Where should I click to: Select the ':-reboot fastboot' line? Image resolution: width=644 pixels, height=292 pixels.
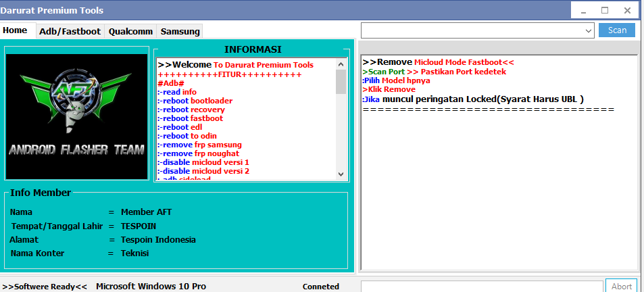pyautogui.click(x=191, y=118)
